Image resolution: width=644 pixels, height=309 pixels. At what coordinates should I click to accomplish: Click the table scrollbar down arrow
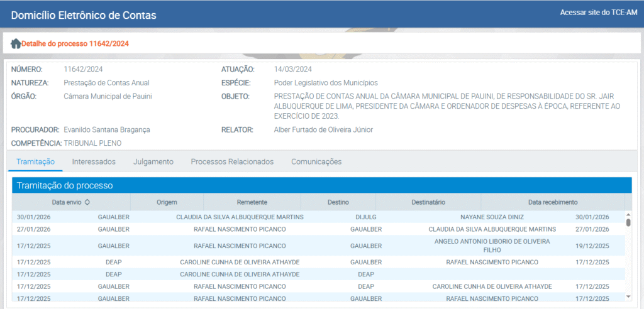point(628,296)
